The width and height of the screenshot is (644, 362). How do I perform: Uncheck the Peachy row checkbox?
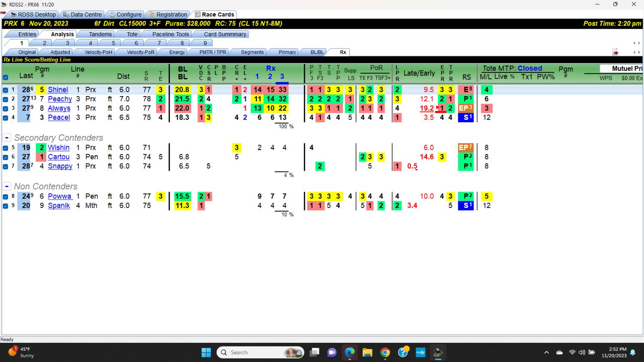pyautogui.click(x=6, y=99)
